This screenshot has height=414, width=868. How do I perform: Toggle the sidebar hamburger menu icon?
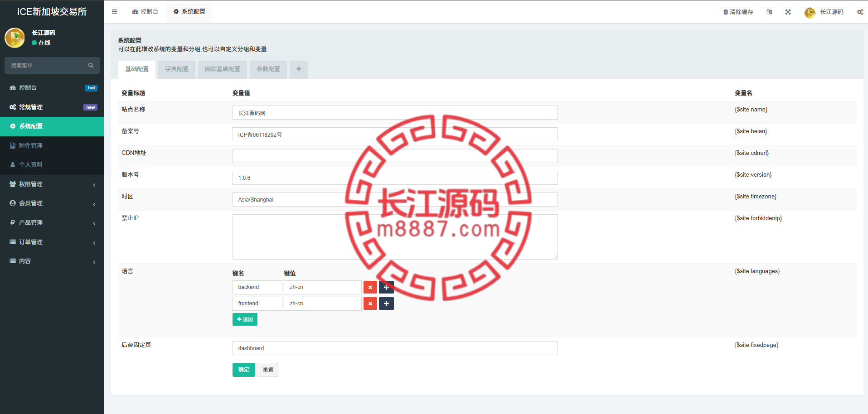point(114,12)
